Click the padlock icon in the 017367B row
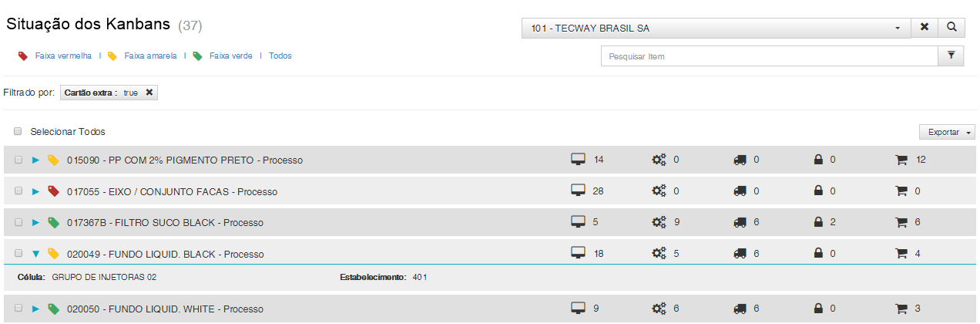Image resolution: width=980 pixels, height=324 pixels. pos(819,222)
